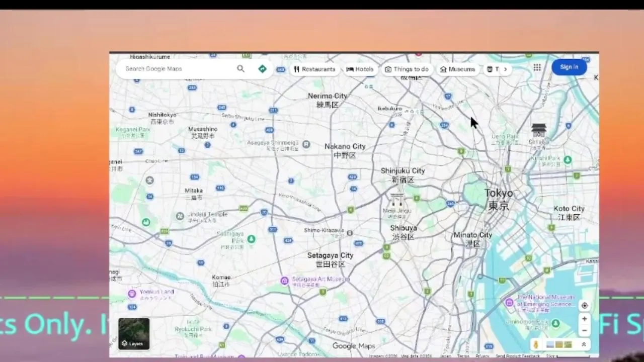This screenshot has width=644, height=362.
Task: Click the Kinshi Park green tree marker
Action: pyautogui.click(x=568, y=159)
